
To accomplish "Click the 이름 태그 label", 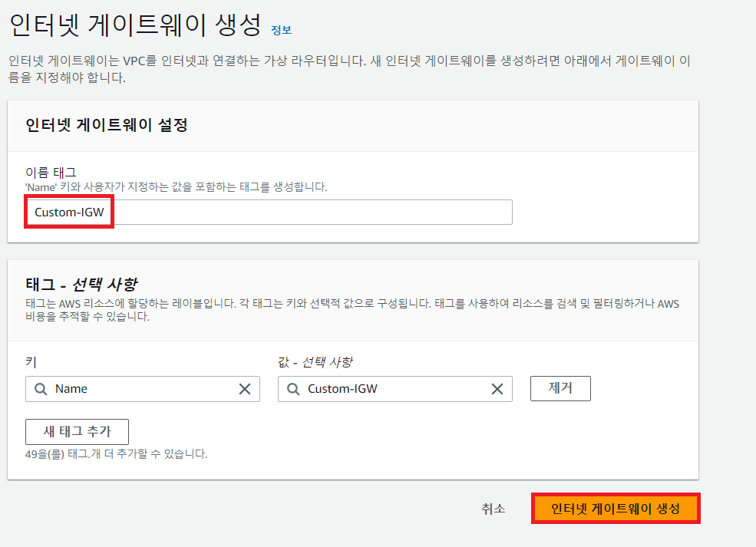I will (51, 172).
